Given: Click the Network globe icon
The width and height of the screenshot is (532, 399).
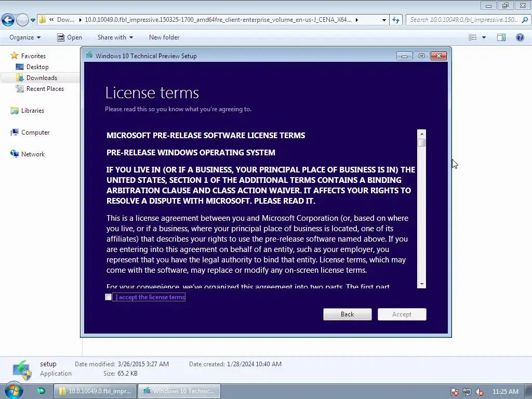Looking at the screenshot, I should (x=14, y=154).
